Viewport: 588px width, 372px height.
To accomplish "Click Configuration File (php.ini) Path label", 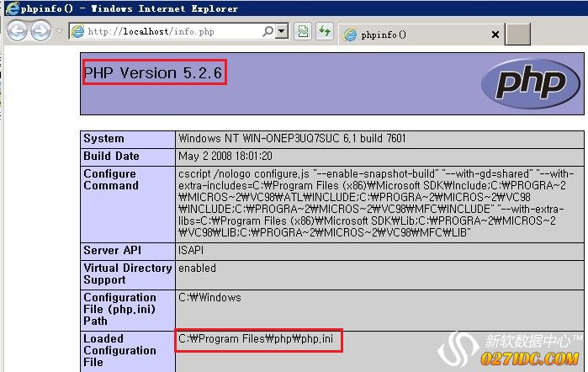I will coord(120,309).
